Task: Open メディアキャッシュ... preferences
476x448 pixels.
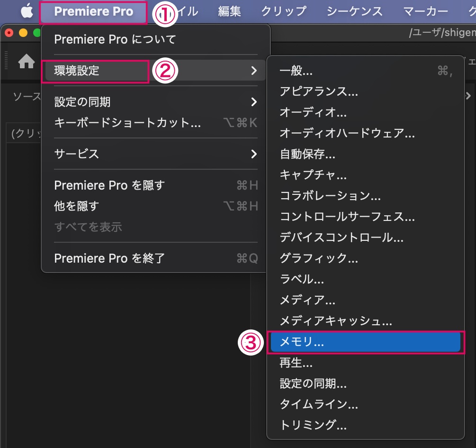Action: (366, 321)
